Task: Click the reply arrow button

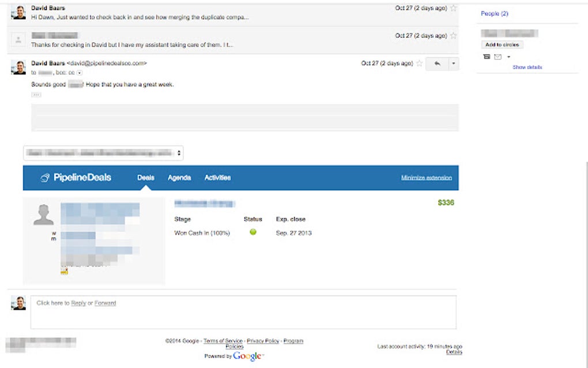Action: (437, 63)
